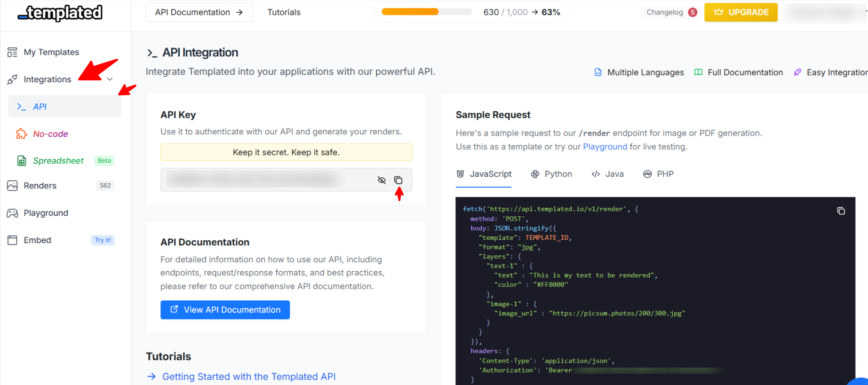The image size is (868, 385).
Task: Select the API sidebar item
Action: click(65, 107)
